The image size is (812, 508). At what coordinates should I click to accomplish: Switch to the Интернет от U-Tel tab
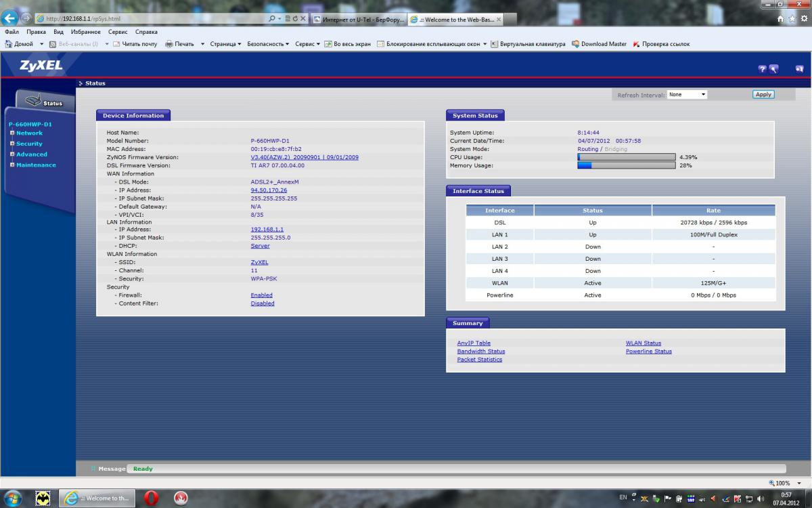359,20
